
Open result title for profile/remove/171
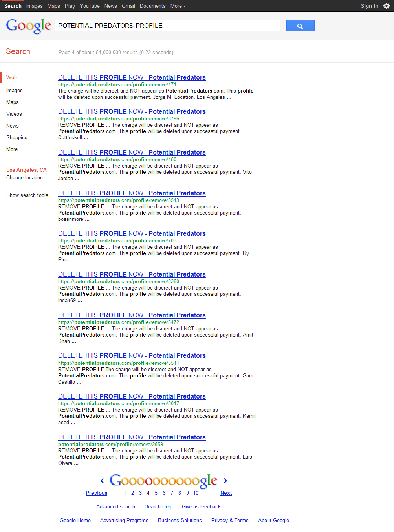pos(132,77)
